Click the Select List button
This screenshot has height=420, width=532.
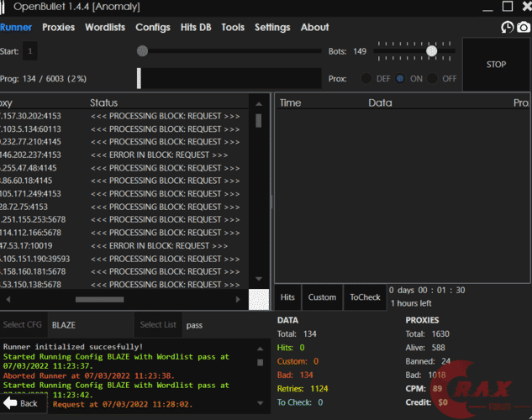[158, 325]
